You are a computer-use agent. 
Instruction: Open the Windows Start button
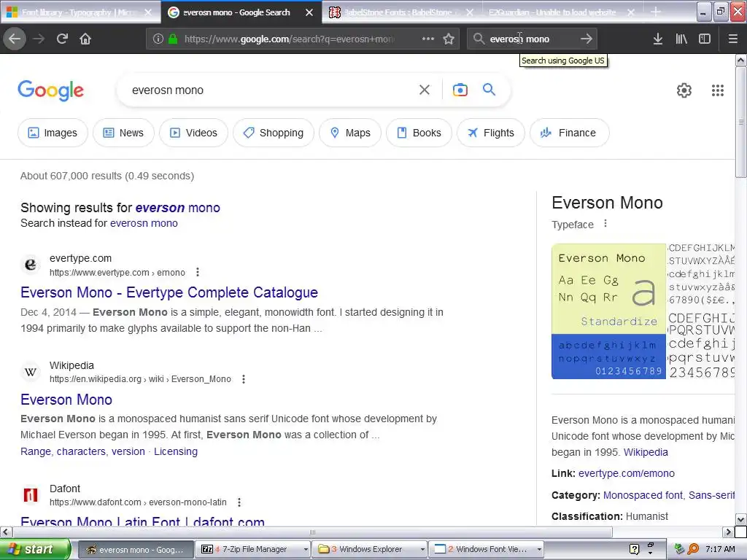[35, 550]
